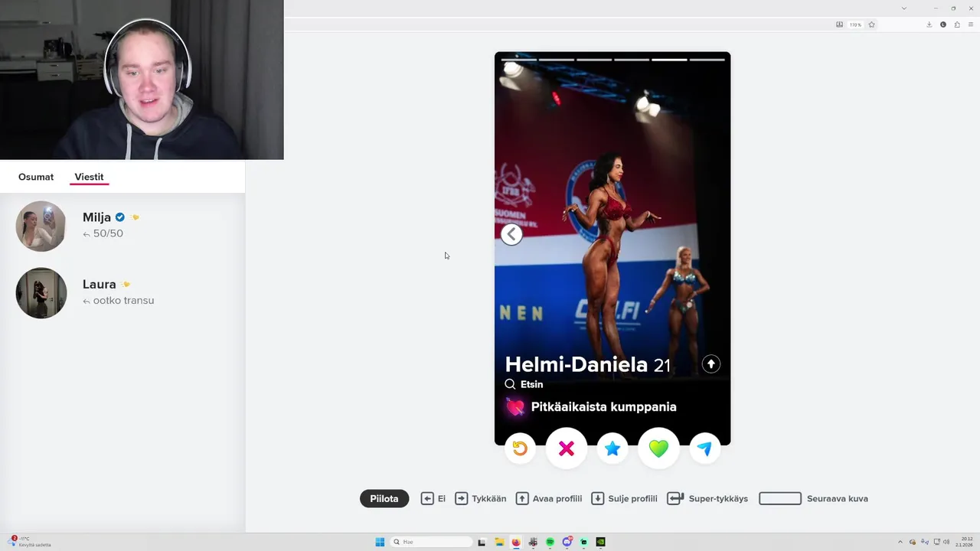The image size is (980, 551).
Task: Click the Sulje profiili shortcut hint
Action: tap(625, 498)
